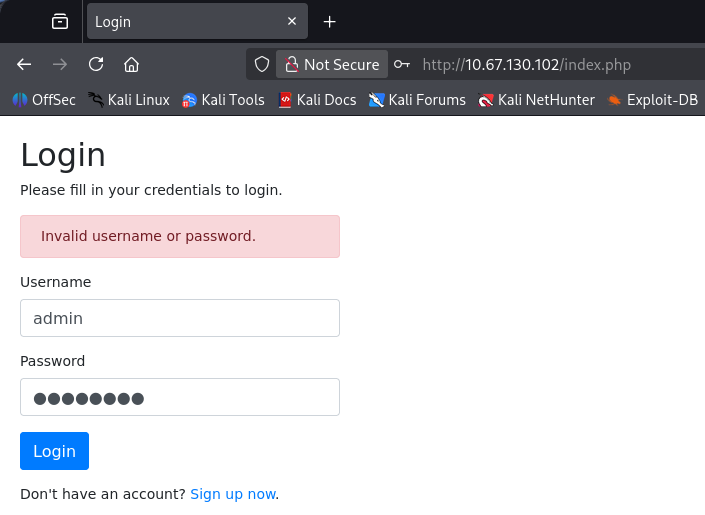Open the Kali Tools bookmark
Image resolution: width=705 pixels, height=515 pixels.
coord(222,99)
